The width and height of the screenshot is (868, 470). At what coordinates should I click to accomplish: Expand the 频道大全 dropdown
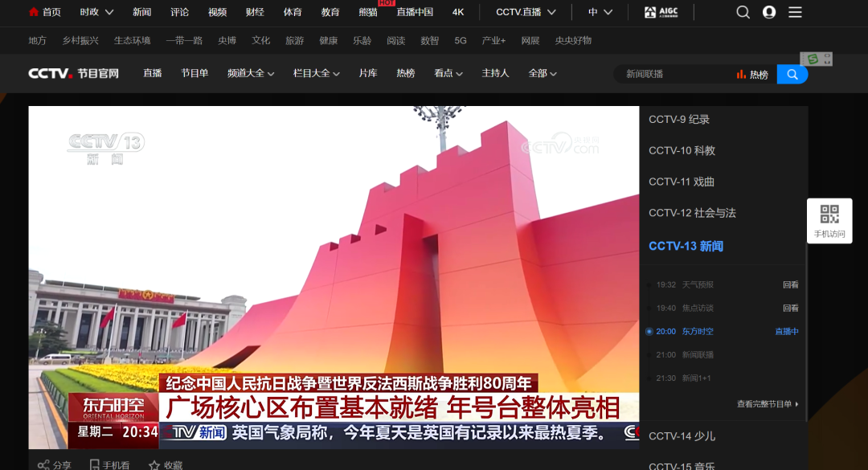249,73
